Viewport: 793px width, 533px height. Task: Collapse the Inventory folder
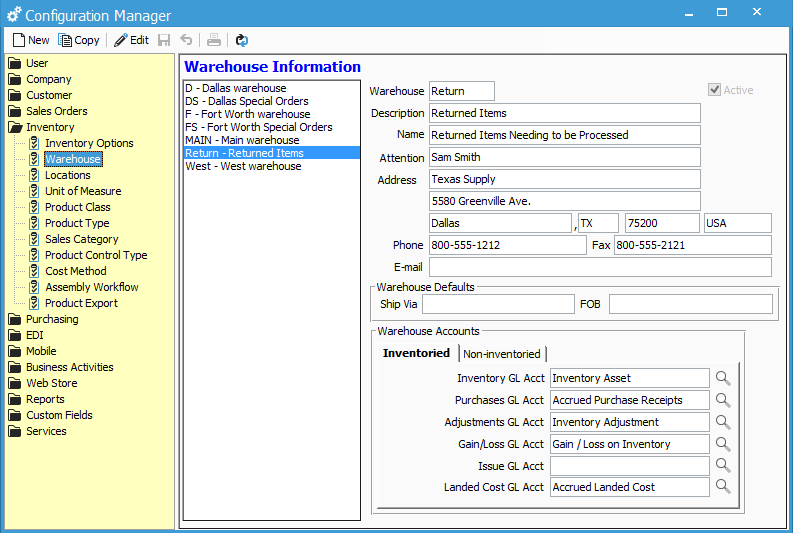pyautogui.click(x=15, y=127)
